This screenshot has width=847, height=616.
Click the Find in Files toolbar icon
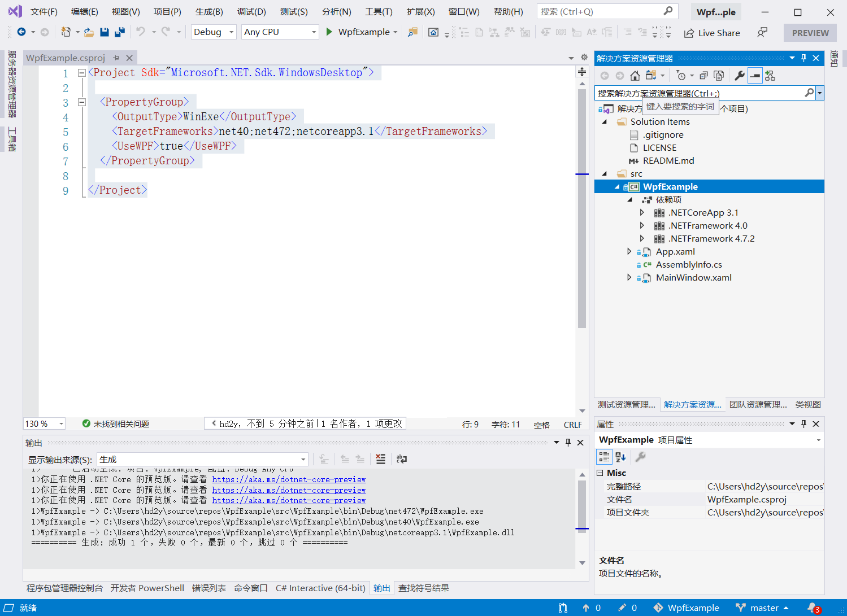point(412,32)
